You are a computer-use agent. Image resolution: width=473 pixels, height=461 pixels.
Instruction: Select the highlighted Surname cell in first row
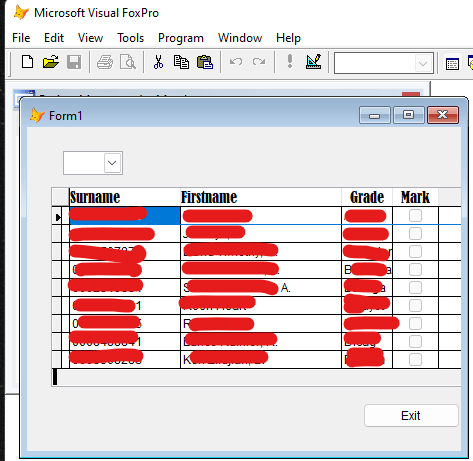coord(125,216)
